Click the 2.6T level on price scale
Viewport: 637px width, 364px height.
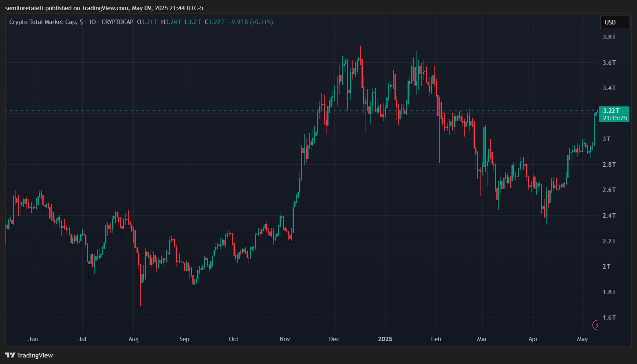click(x=609, y=190)
